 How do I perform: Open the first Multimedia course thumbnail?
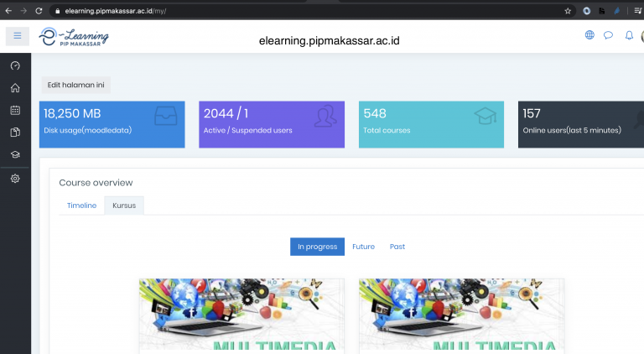tap(241, 315)
